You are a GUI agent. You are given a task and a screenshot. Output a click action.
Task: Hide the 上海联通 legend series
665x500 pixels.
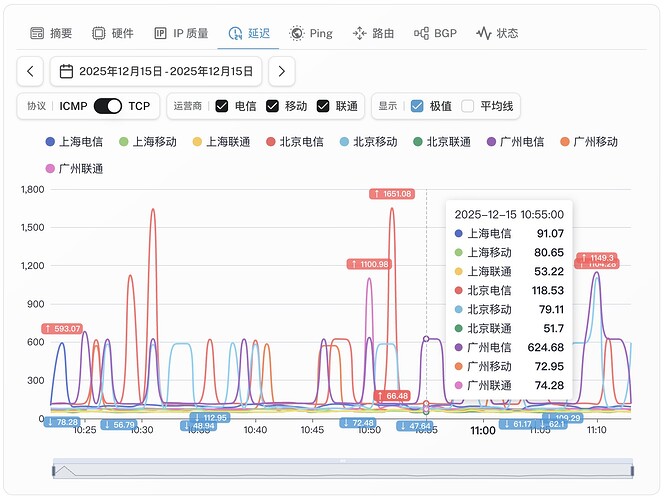point(221,142)
